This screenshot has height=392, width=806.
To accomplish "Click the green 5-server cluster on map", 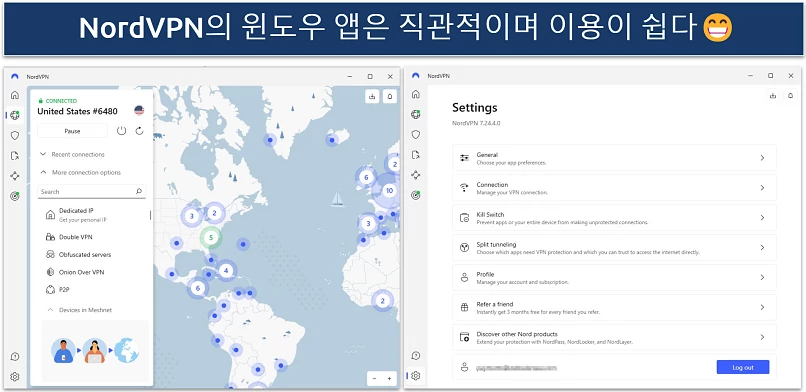I will coord(211,237).
